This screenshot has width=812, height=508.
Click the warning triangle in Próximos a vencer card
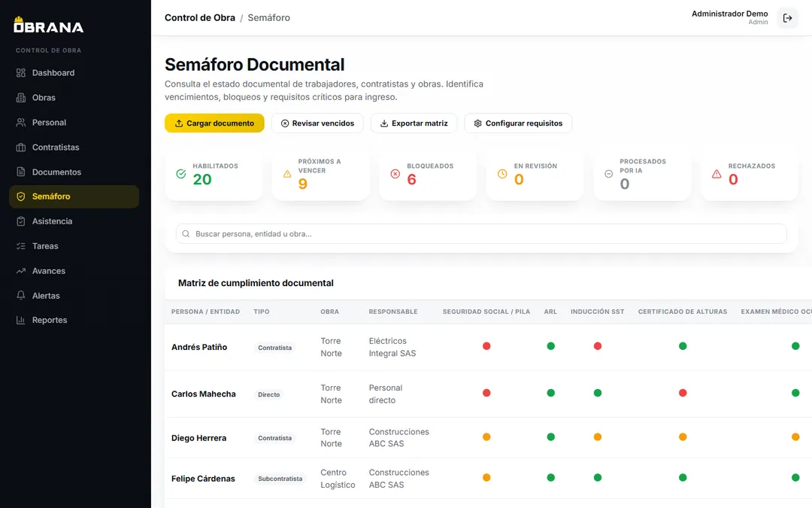pos(287,174)
